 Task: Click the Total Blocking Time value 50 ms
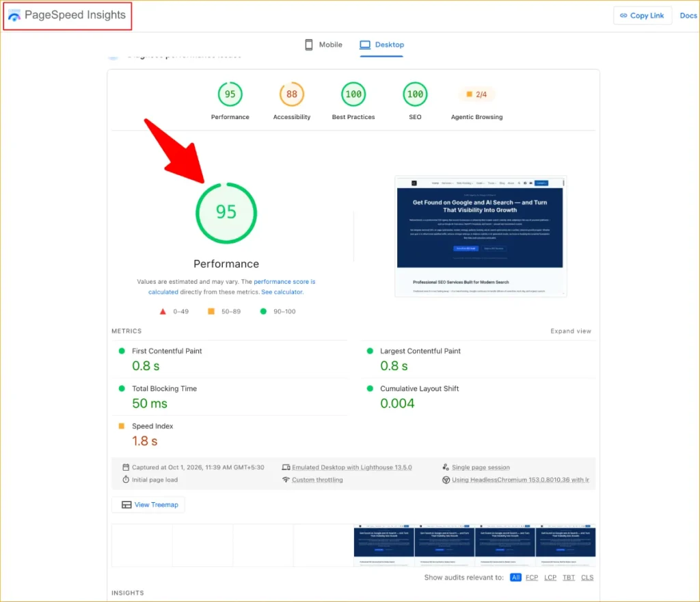pos(150,404)
